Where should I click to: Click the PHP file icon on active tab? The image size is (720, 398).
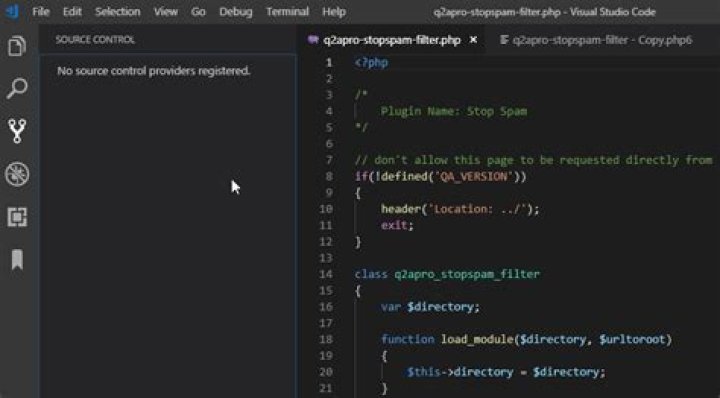[313, 40]
